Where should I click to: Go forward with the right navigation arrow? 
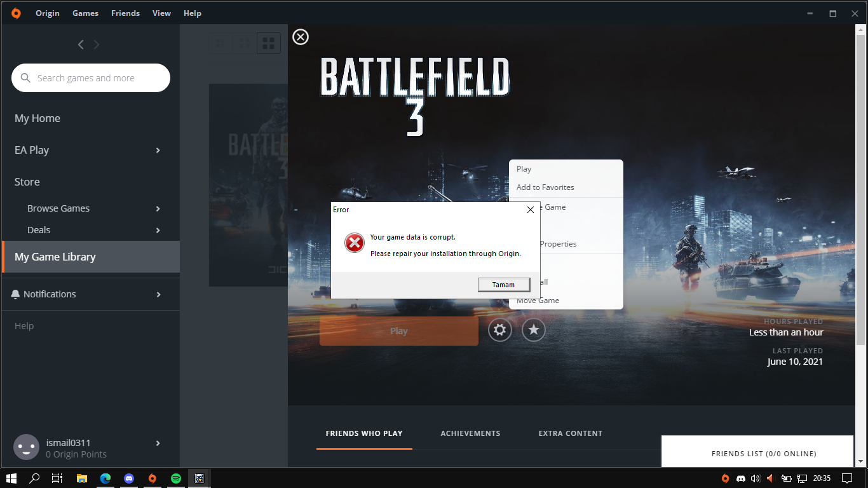(97, 44)
